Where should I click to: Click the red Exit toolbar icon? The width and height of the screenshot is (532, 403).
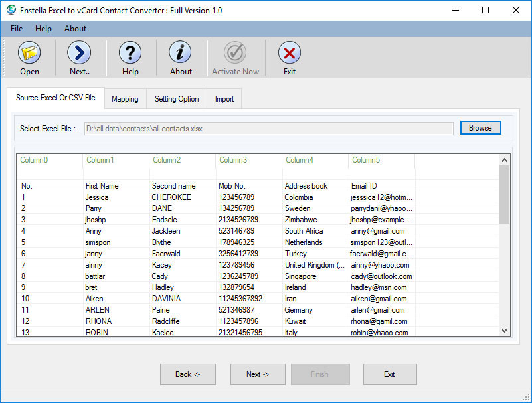[x=289, y=53]
